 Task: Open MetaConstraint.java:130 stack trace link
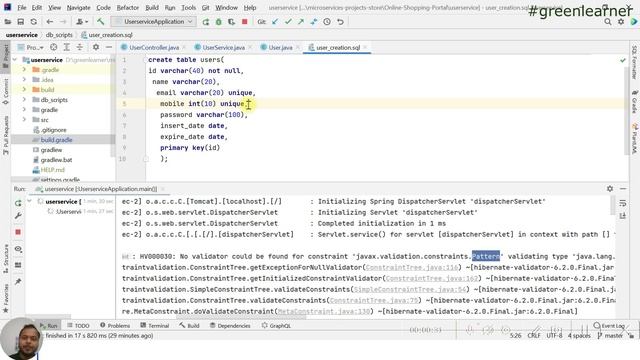point(324,311)
